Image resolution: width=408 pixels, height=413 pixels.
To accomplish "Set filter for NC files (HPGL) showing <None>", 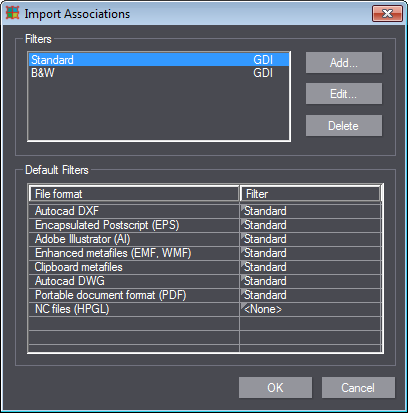I will pyautogui.click(x=310, y=309).
